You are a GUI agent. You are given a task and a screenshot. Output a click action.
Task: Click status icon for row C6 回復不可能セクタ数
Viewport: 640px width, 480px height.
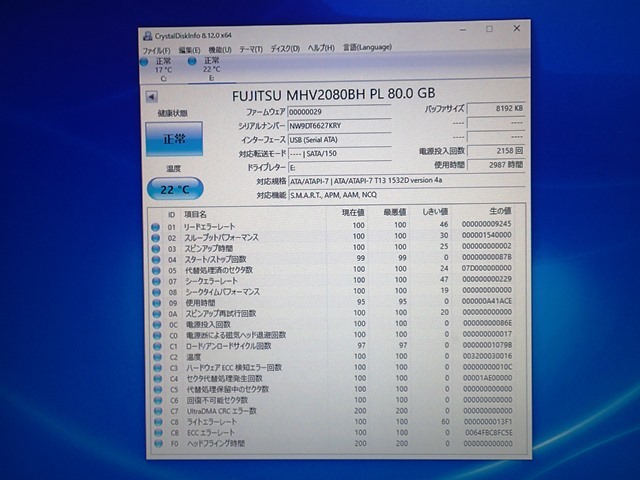coord(158,400)
